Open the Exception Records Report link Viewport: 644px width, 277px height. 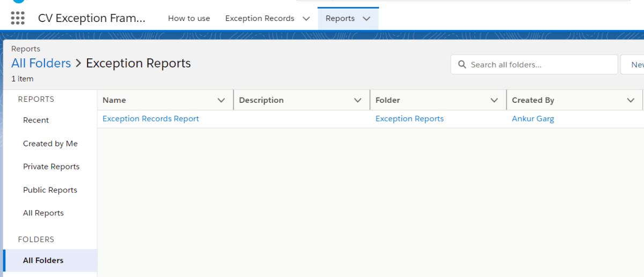151,119
